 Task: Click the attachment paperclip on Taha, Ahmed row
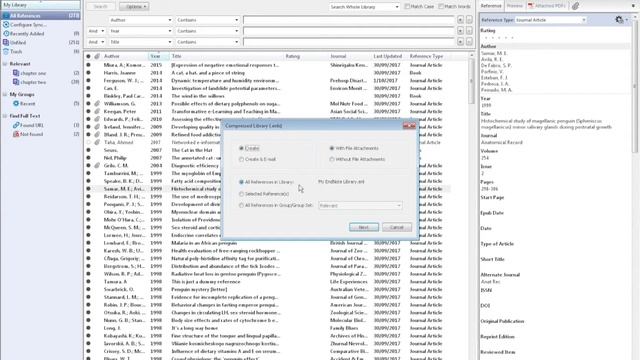(97, 142)
